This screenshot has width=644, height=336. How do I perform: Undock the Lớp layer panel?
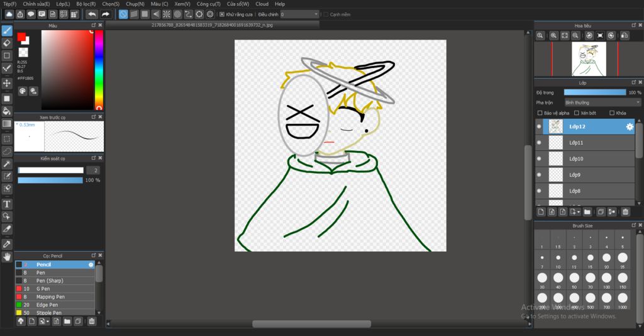(x=634, y=82)
